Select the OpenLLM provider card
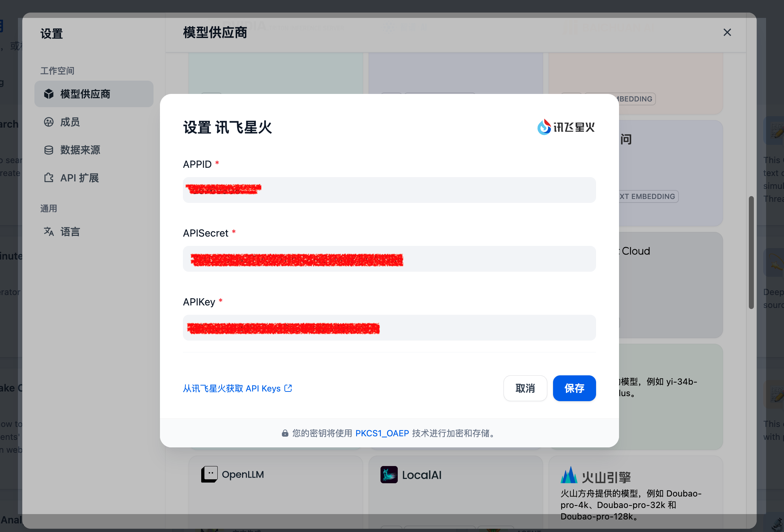 pyautogui.click(x=276, y=493)
